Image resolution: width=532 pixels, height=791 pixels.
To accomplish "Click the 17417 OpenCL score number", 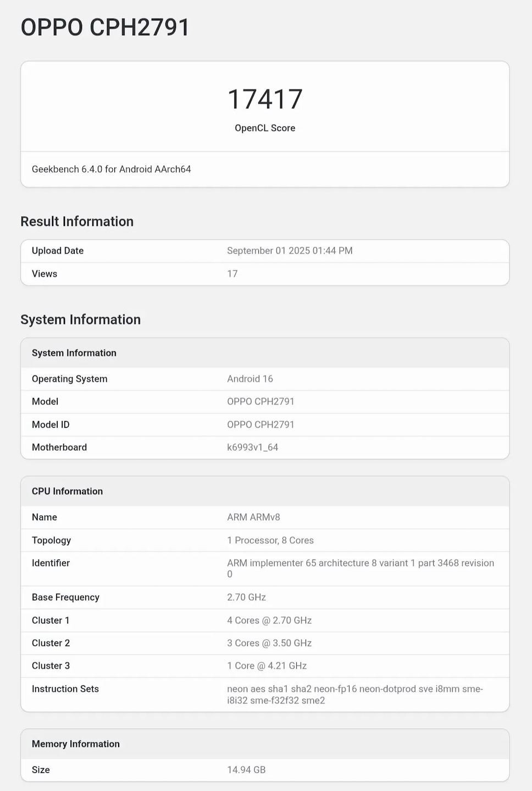I will point(265,99).
